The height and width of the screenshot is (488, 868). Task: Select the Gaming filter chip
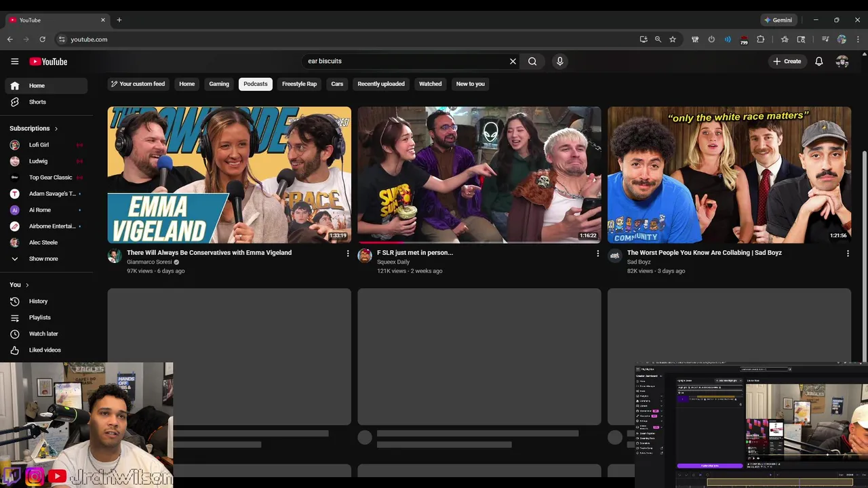pyautogui.click(x=219, y=84)
